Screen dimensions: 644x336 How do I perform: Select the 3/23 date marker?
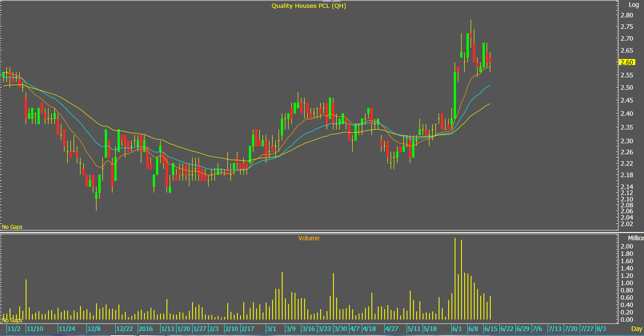tap(325, 329)
